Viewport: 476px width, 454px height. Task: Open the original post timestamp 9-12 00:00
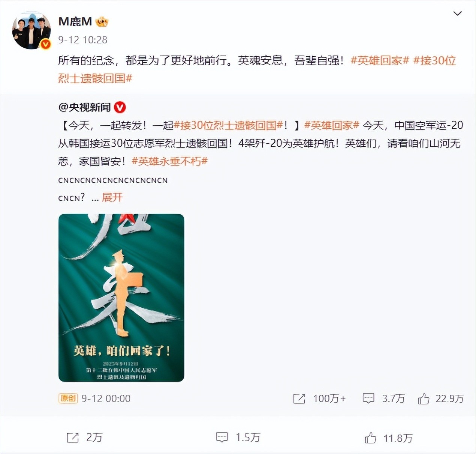106,398
